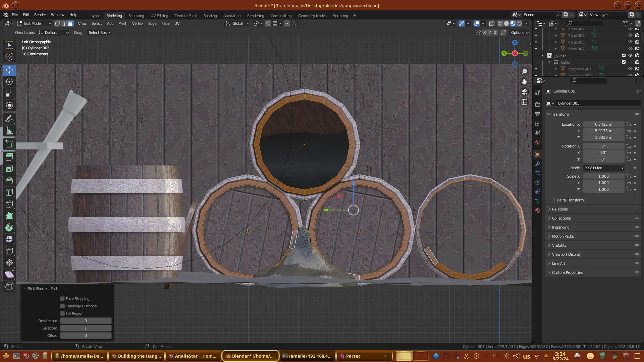Activate the Cursor tool
Image resolution: width=644 pixels, height=362 pixels.
pos(9,57)
